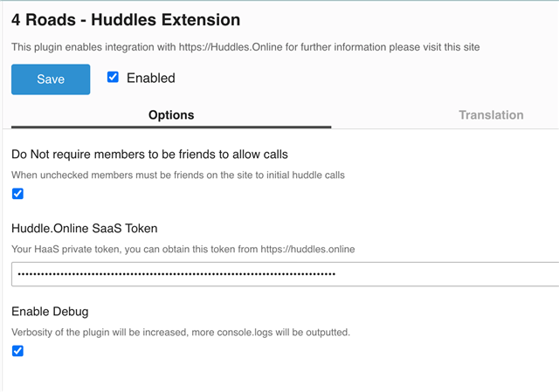The height and width of the screenshot is (392, 559).
Task: Open the Translation tab
Action: coord(491,114)
